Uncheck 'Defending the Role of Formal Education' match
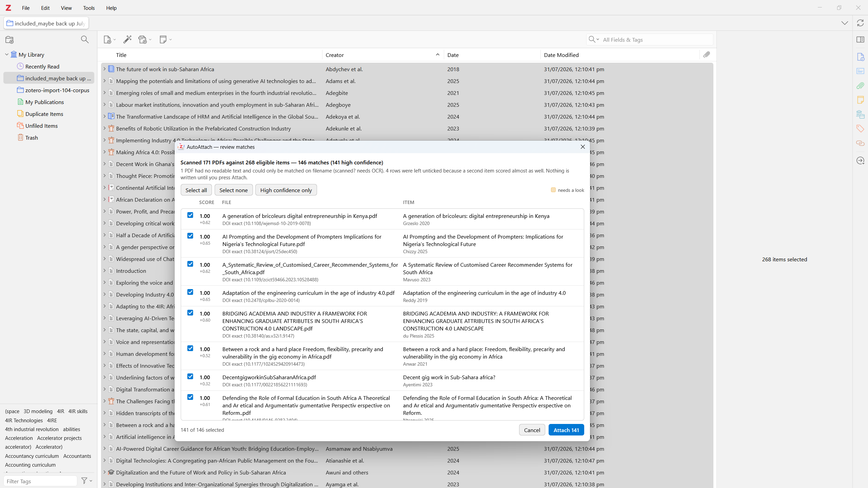This screenshot has width=868, height=488. point(190,397)
